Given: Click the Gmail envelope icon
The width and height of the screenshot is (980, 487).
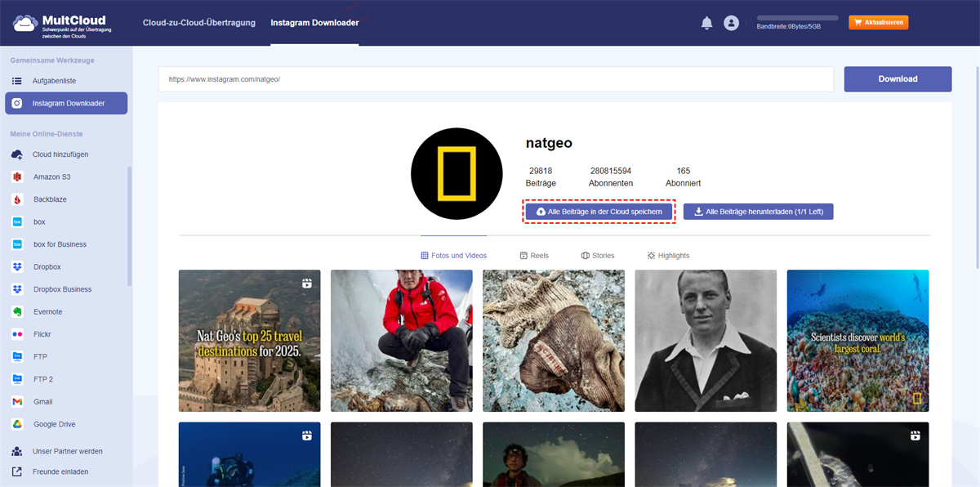Looking at the screenshot, I should point(17,402).
